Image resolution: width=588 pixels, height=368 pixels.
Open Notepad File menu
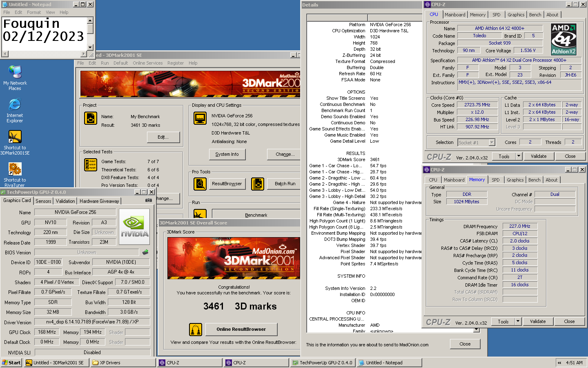[x=7, y=12]
